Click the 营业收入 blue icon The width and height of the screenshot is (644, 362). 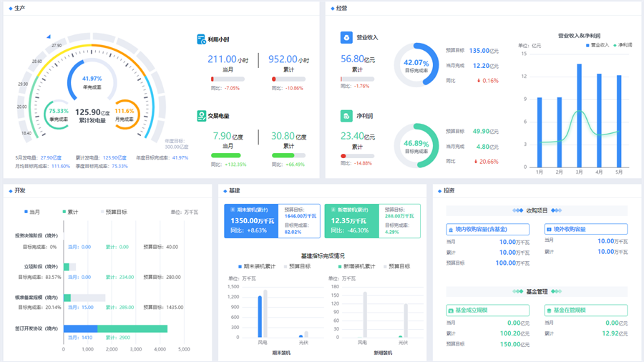tap(346, 38)
